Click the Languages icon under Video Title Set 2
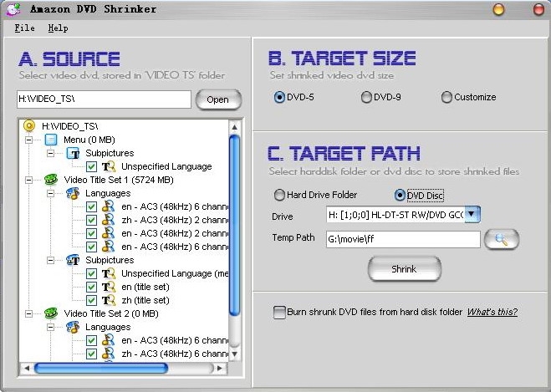 pyautogui.click(x=73, y=327)
